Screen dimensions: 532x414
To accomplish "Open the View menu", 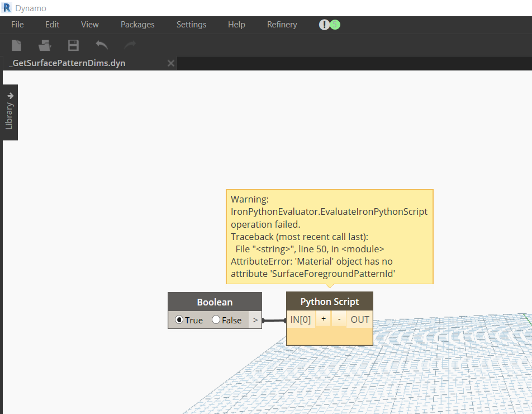I will click(x=90, y=25).
